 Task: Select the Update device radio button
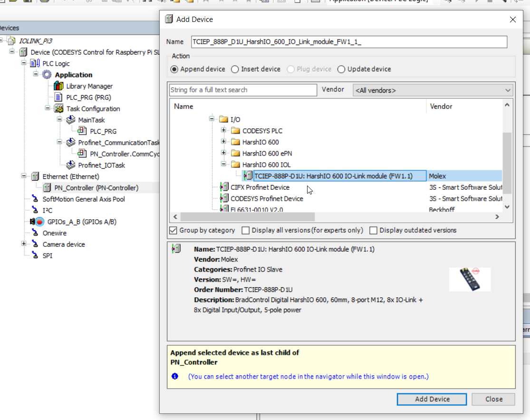coord(341,69)
